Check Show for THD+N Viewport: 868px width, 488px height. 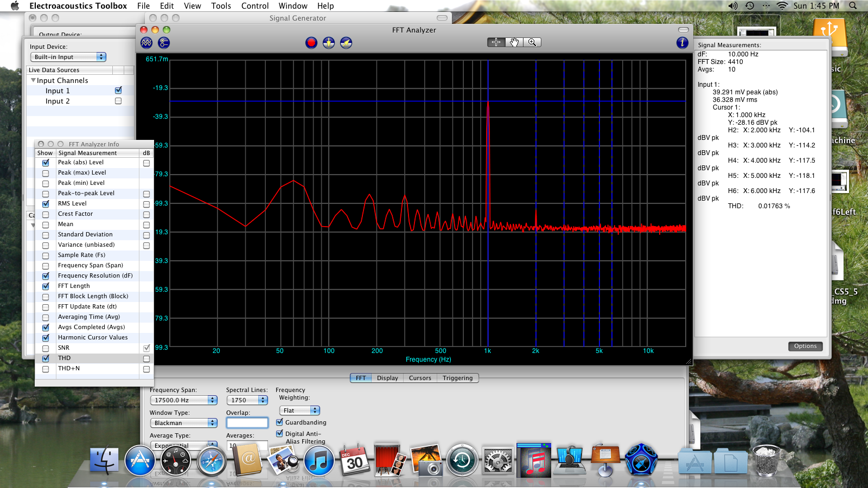click(46, 369)
